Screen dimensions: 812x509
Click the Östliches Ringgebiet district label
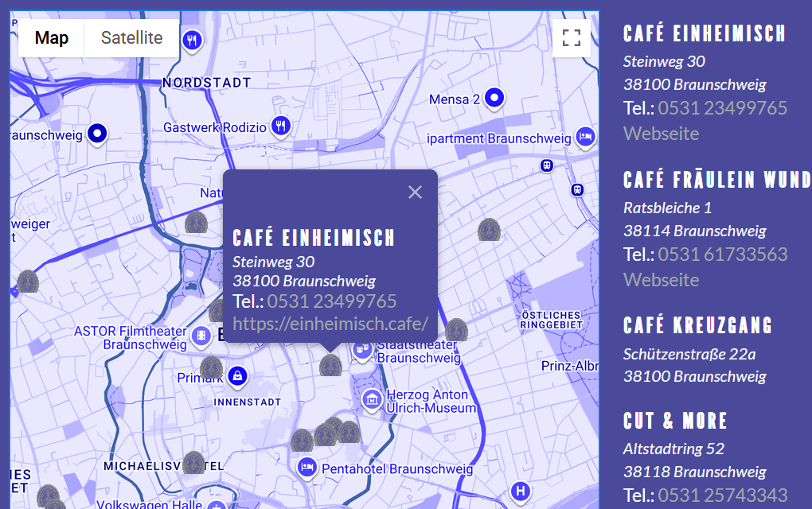tap(552, 320)
